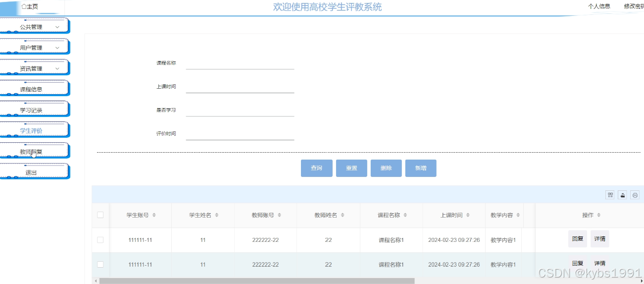Screen dimensions: 644x284
Task: Click 详情 in the first table row
Action: pos(600,239)
